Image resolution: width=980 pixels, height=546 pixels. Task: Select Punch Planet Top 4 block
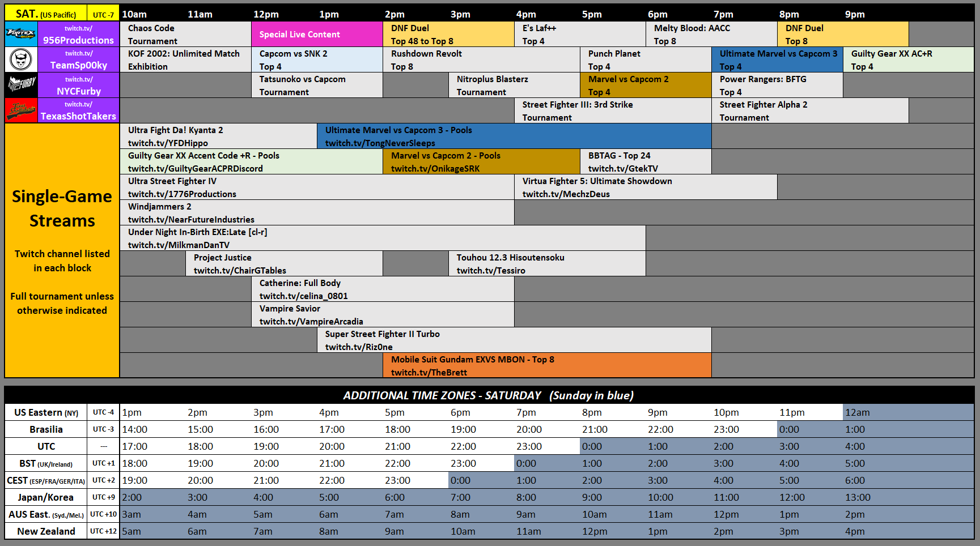(x=646, y=59)
